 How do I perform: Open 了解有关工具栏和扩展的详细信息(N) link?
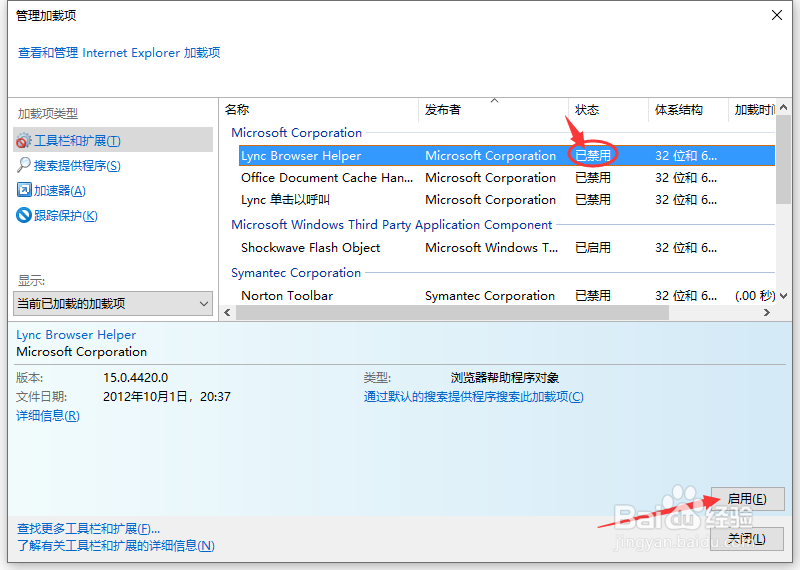click(x=116, y=546)
